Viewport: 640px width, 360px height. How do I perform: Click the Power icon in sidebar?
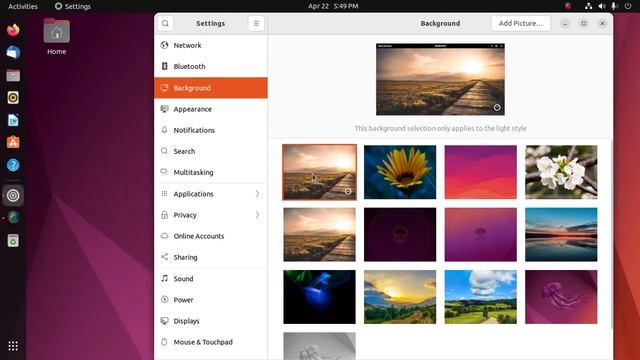pos(164,300)
